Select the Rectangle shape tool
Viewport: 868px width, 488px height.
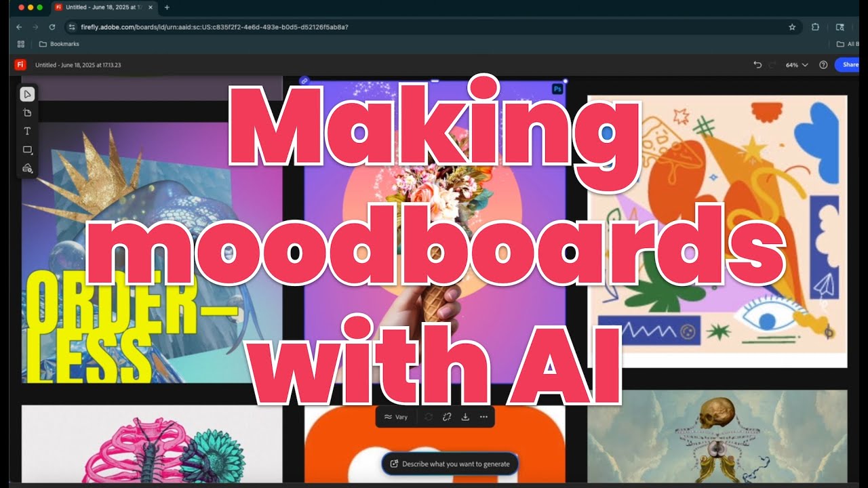(27, 150)
